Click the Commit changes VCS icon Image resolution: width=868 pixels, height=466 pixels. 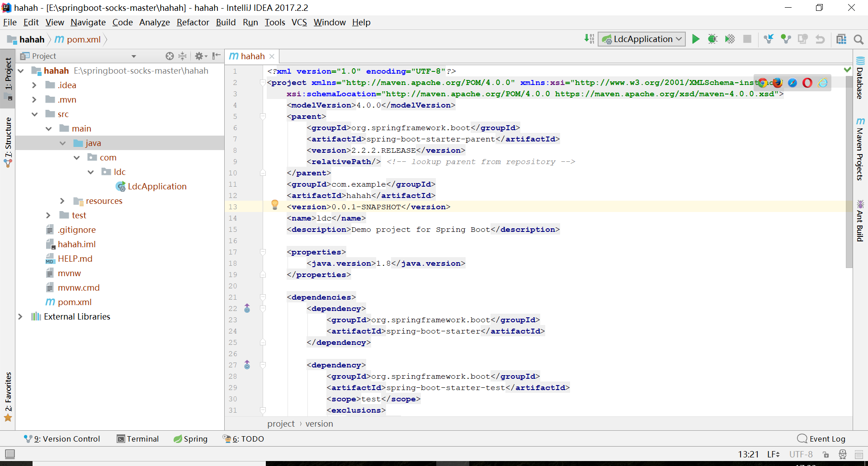tap(786, 39)
